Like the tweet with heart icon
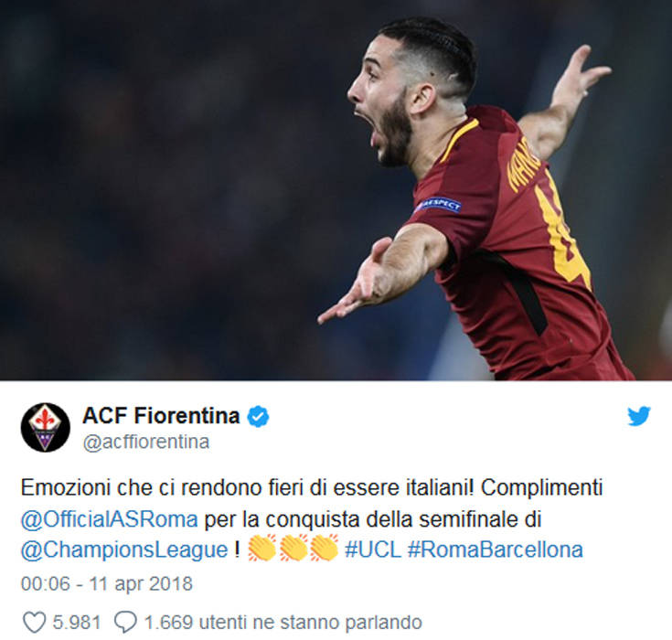Image resolution: width=672 pixels, height=640 pixels. [x=34, y=622]
